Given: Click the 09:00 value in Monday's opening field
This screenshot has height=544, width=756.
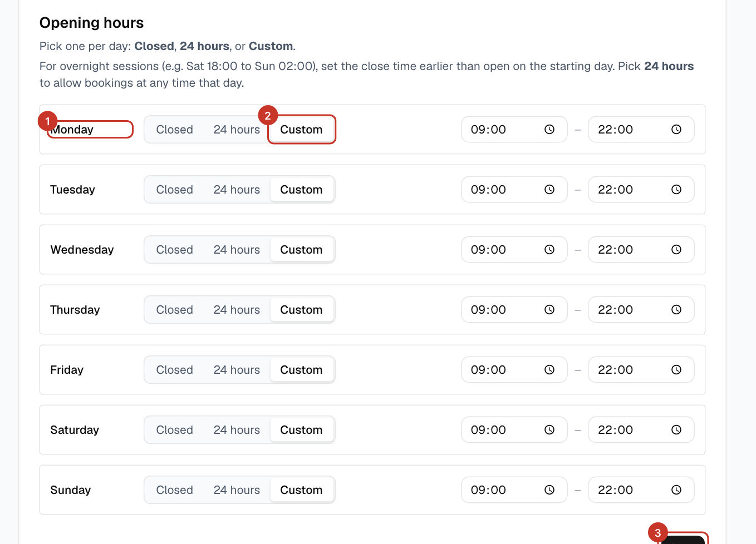Looking at the screenshot, I should (488, 130).
